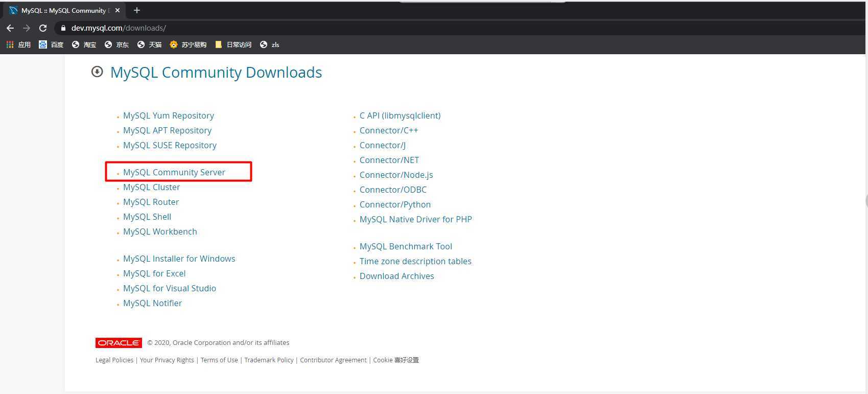The image size is (868, 394).
Task: Open Cookie 喜好设置 footer link
Action: [396, 360]
